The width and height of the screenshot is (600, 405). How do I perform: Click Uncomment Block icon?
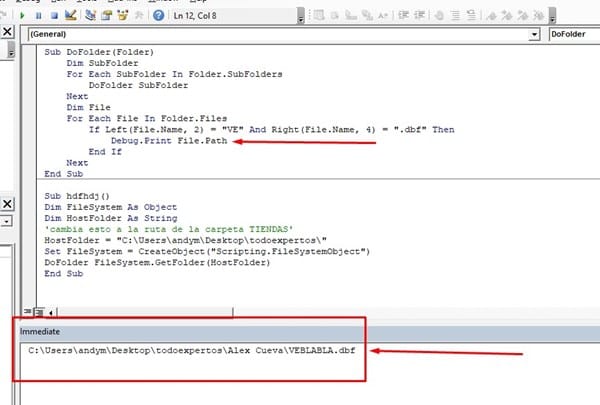[471, 15]
